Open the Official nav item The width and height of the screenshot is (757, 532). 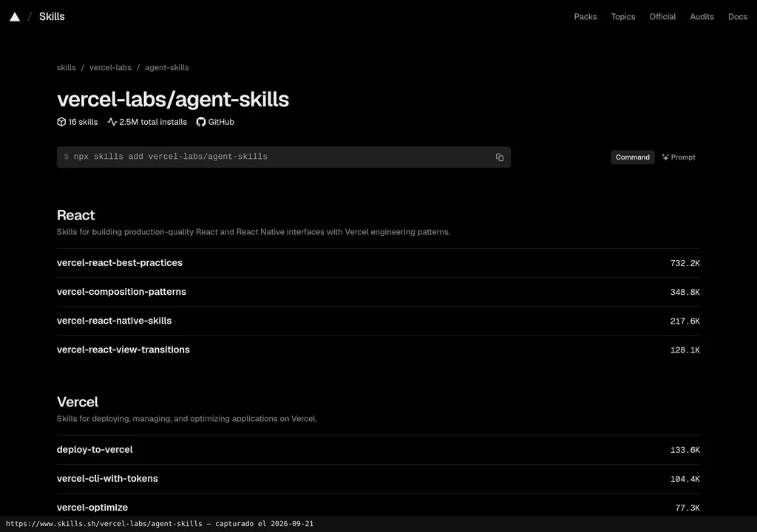[x=662, y=16]
